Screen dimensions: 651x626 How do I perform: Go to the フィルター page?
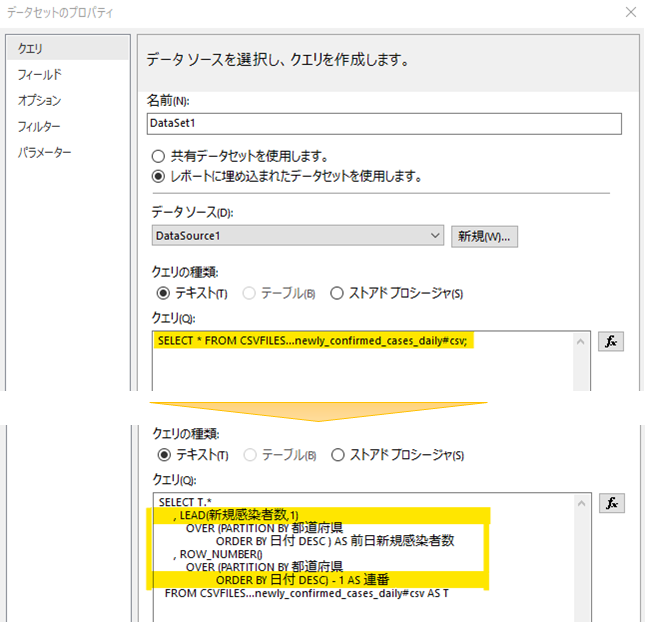(39, 127)
